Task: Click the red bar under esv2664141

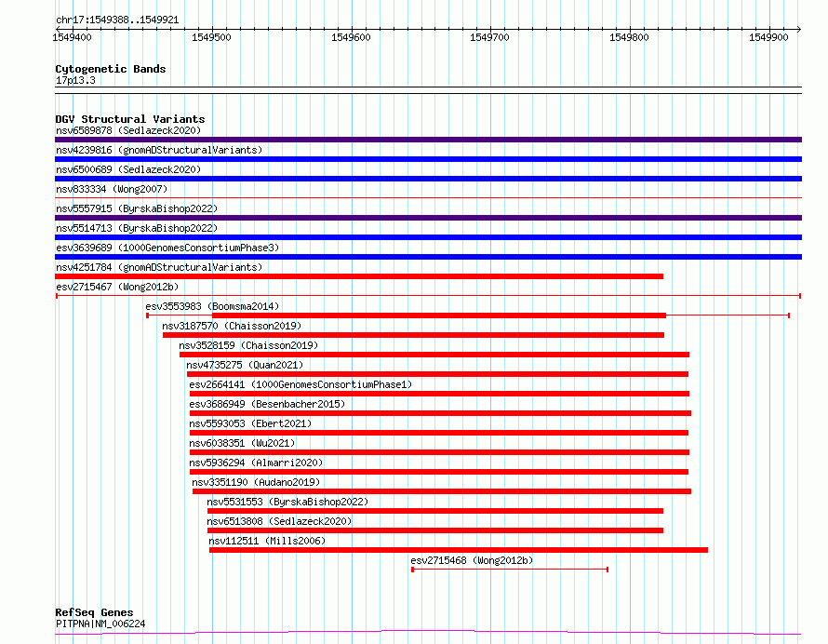Action: tap(439, 394)
